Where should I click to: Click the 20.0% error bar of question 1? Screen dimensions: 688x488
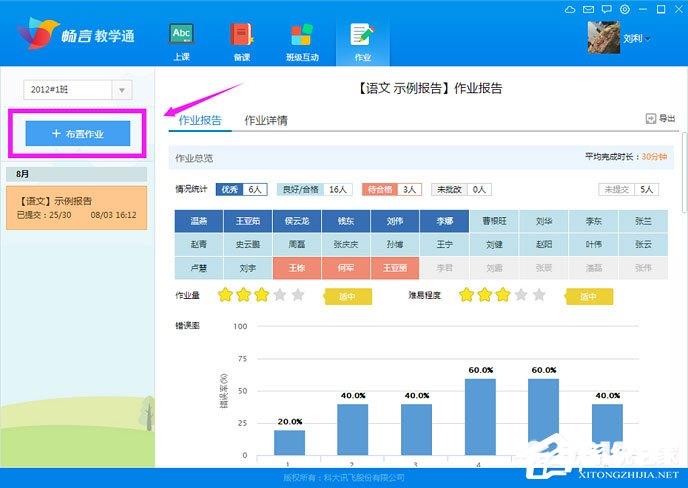(x=290, y=442)
